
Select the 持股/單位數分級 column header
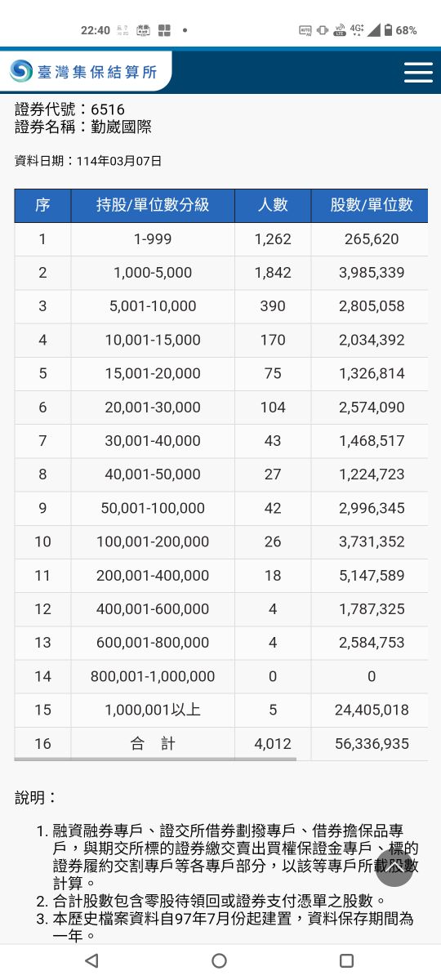153,205
